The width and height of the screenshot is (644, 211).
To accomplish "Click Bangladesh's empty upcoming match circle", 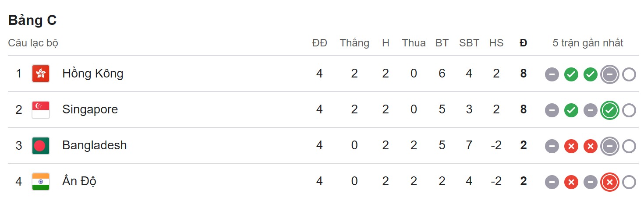I will pyautogui.click(x=629, y=146).
